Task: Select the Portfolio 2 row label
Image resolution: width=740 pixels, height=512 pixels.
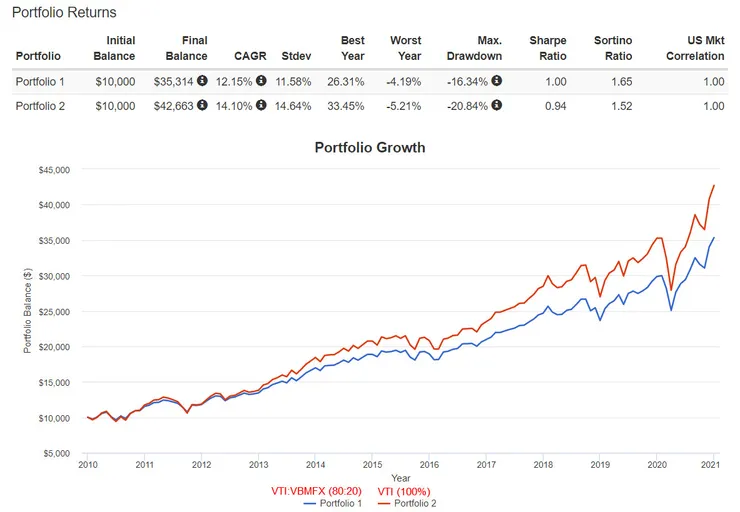Action: click(x=39, y=105)
